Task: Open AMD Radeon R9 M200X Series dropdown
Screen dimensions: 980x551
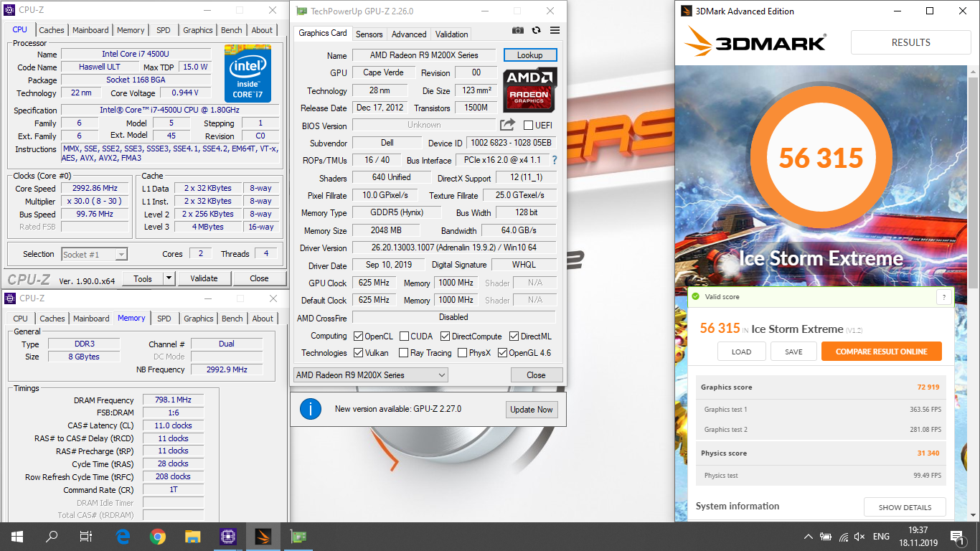Action: click(371, 375)
